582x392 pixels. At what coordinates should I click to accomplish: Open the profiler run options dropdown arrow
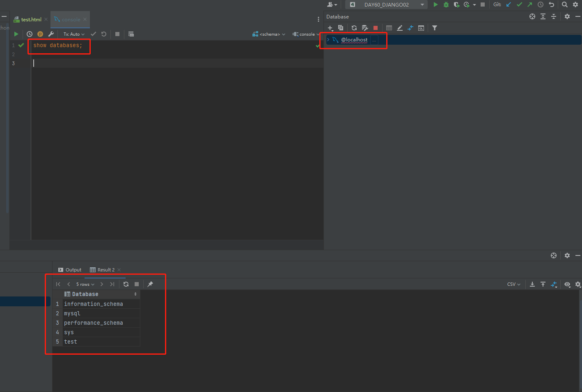[474, 5]
